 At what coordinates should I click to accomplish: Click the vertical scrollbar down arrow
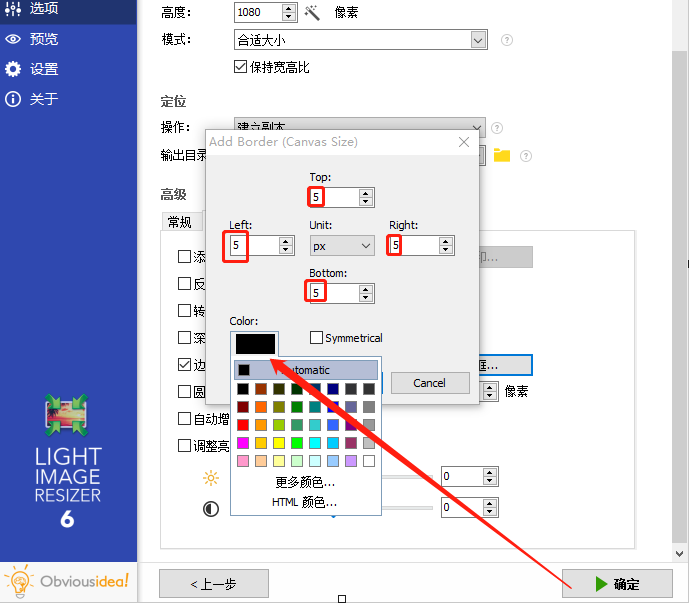[x=679, y=553]
